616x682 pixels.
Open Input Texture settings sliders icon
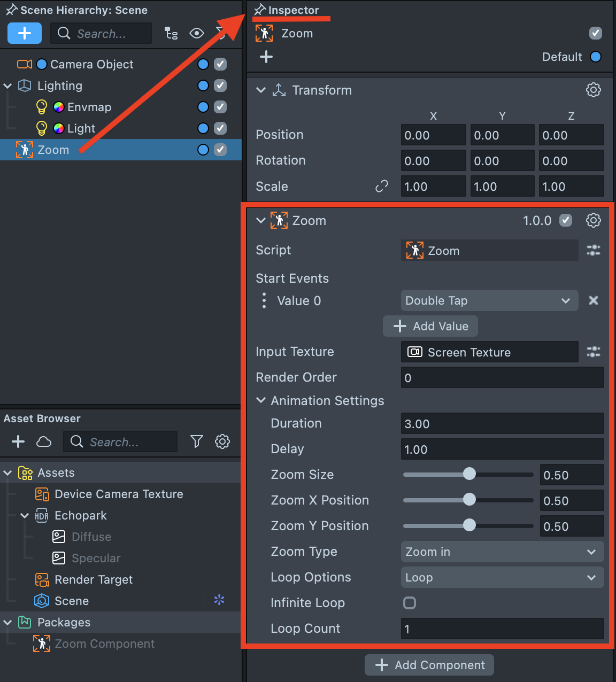point(594,352)
